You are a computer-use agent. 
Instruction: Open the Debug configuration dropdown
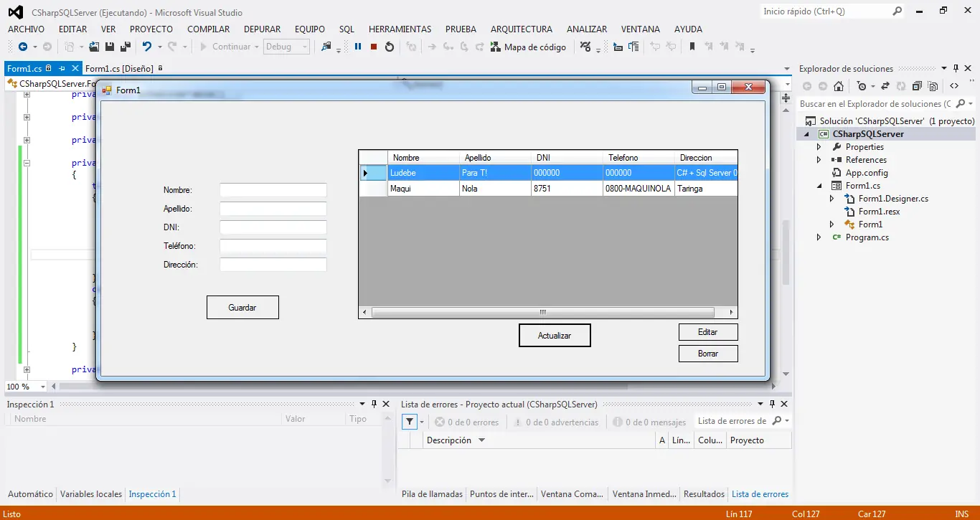coord(286,47)
